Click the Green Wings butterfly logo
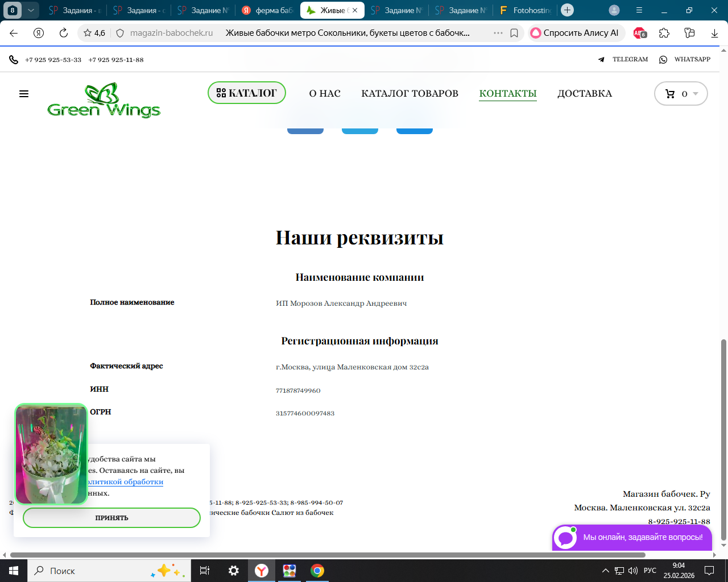 click(104, 101)
